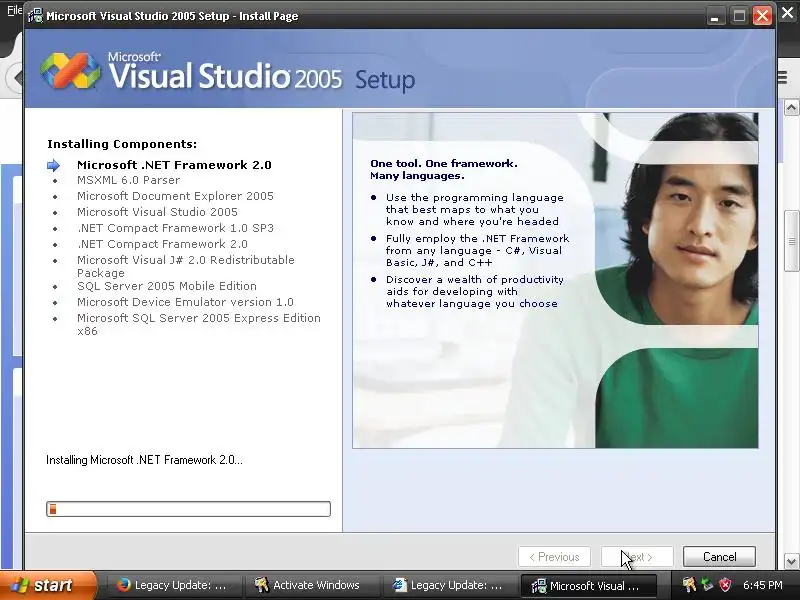Click the Cancel button in setup

pyautogui.click(x=719, y=557)
